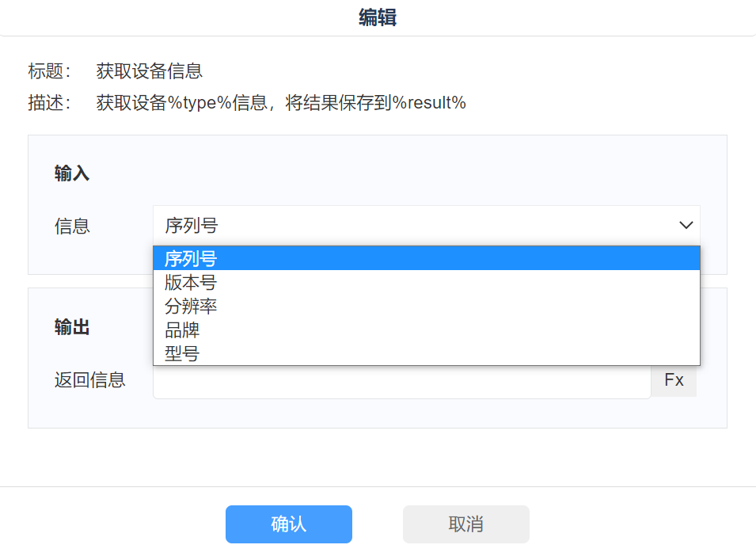Image resolution: width=756 pixels, height=560 pixels.
Task: Click the Fx expression button
Action: tap(674, 380)
